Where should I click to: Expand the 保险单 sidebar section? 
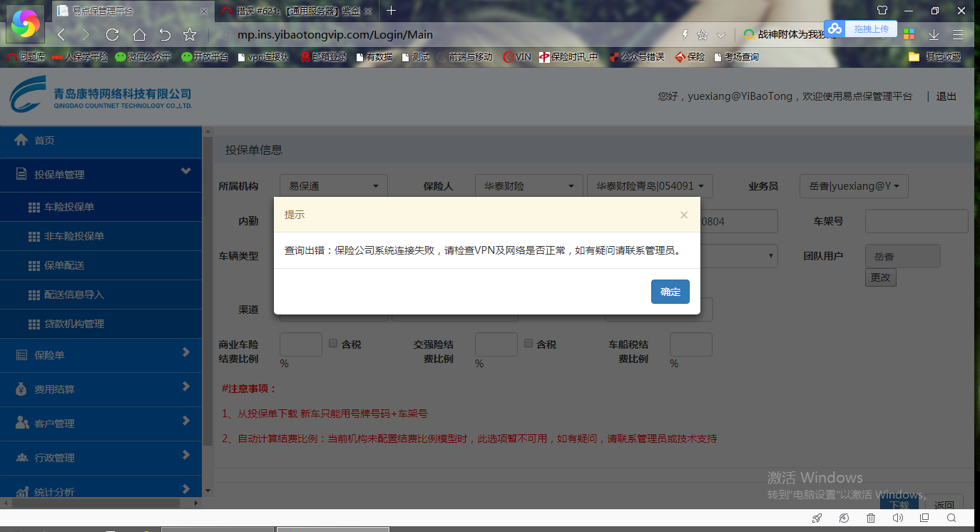pos(101,354)
